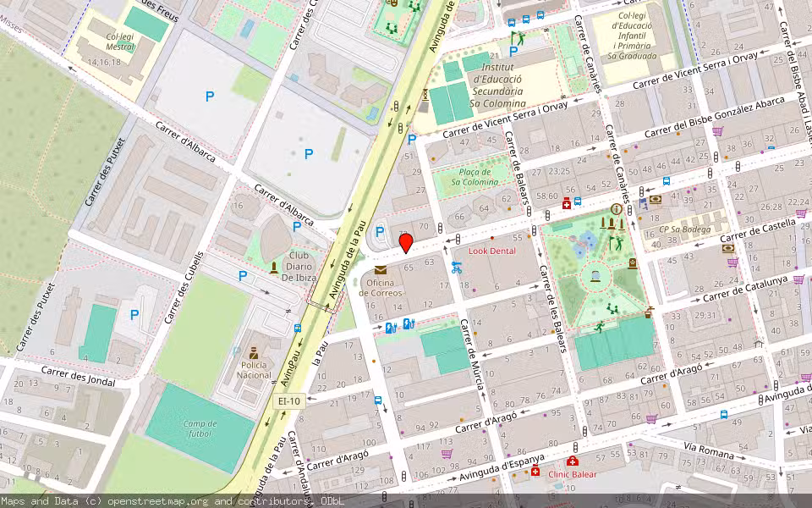This screenshot has width=812, height=508.
Task: Click the police officer icon above Policia Nacional
Action: [253, 353]
